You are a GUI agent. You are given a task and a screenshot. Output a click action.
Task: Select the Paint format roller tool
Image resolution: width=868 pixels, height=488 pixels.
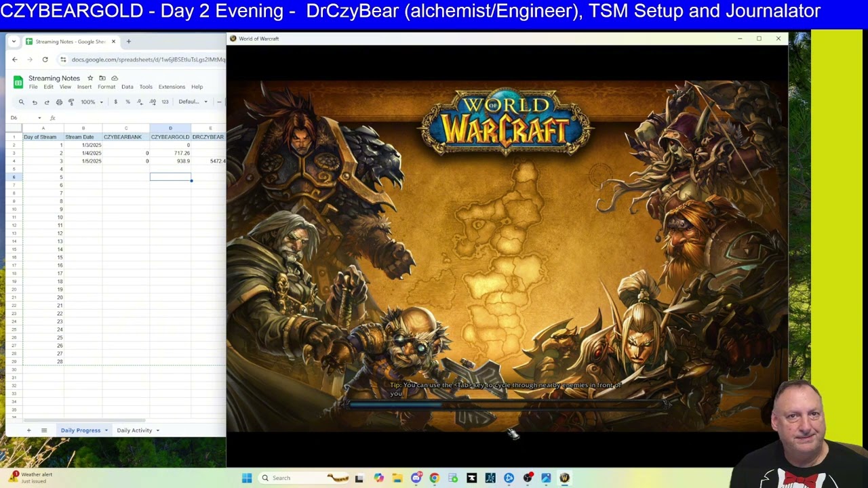point(71,102)
